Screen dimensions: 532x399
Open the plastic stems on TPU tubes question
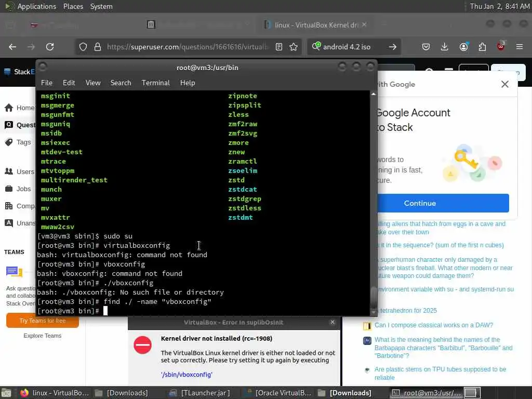tap(440, 373)
